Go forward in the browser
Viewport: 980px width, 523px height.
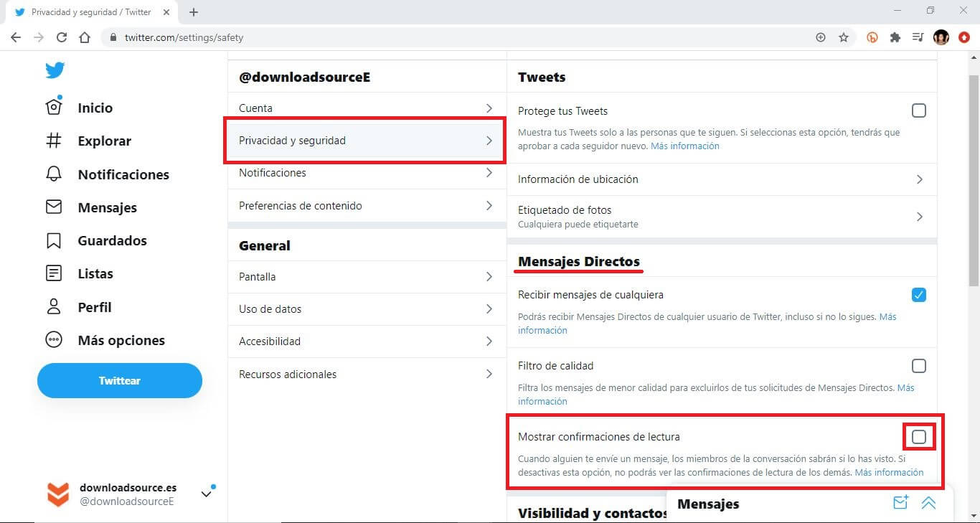point(39,37)
